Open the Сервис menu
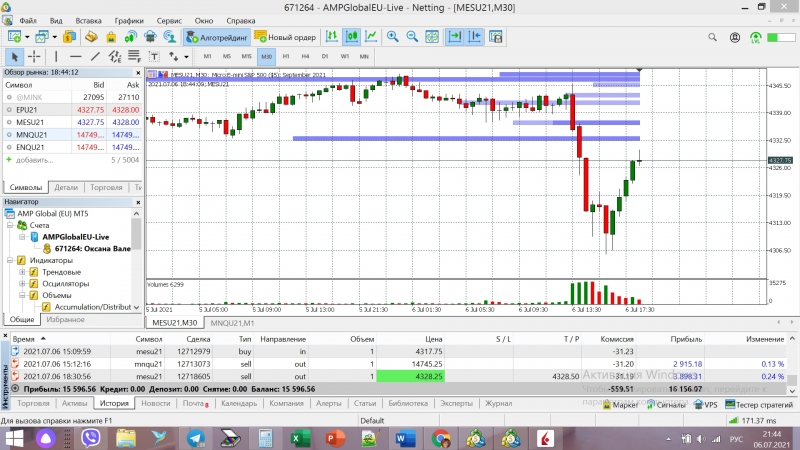The image size is (800, 450). pyautogui.click(x=169, y=21)
